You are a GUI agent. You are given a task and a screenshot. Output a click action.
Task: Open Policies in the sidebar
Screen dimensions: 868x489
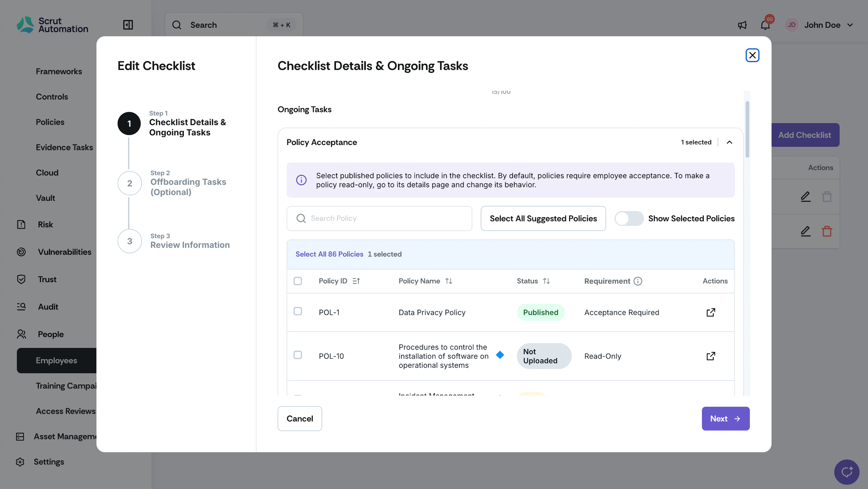50,122
